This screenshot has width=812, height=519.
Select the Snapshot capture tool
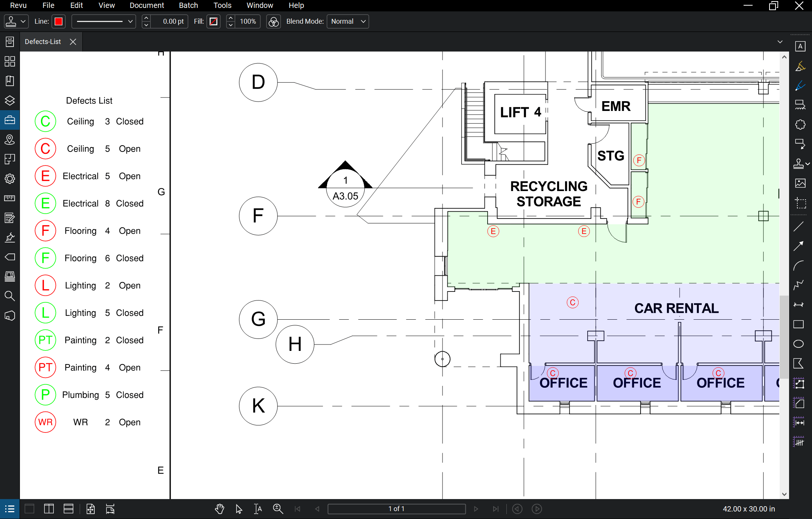click(x=800, y=203)
